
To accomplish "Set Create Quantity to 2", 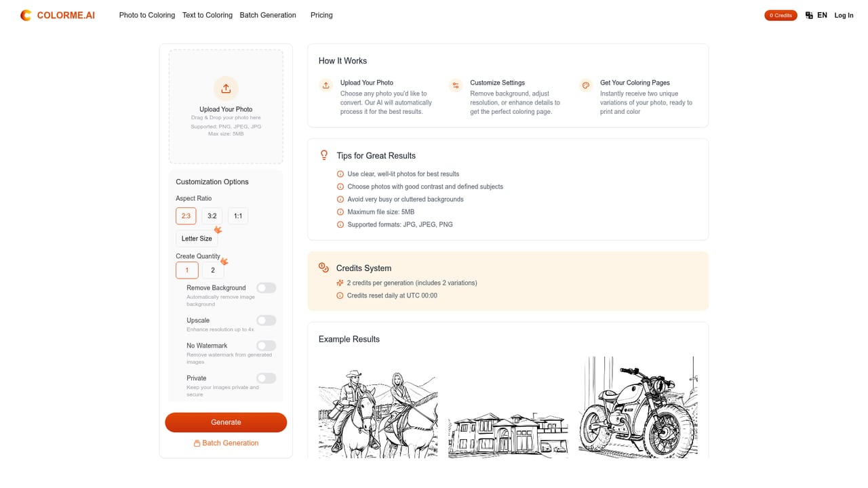I will tap(213, 270).
